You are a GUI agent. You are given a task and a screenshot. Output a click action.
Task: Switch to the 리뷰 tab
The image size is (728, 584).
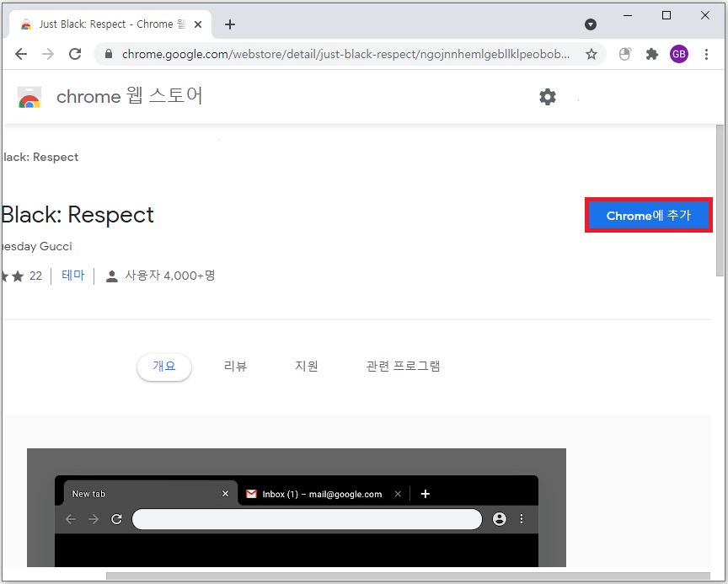click(235, 367)
